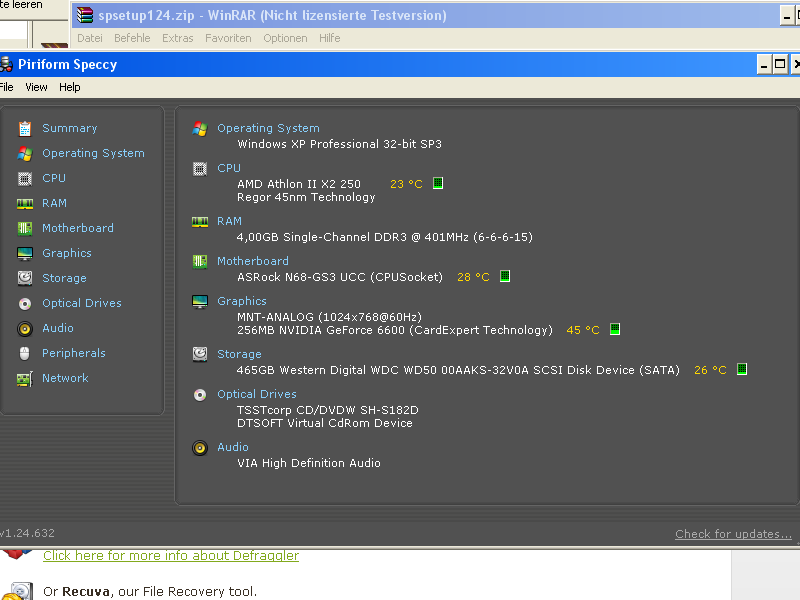The height and width of the screenshot is (600, 800).
Task: Open the File menu in Speccy
Action: click(x=6, y=87)
